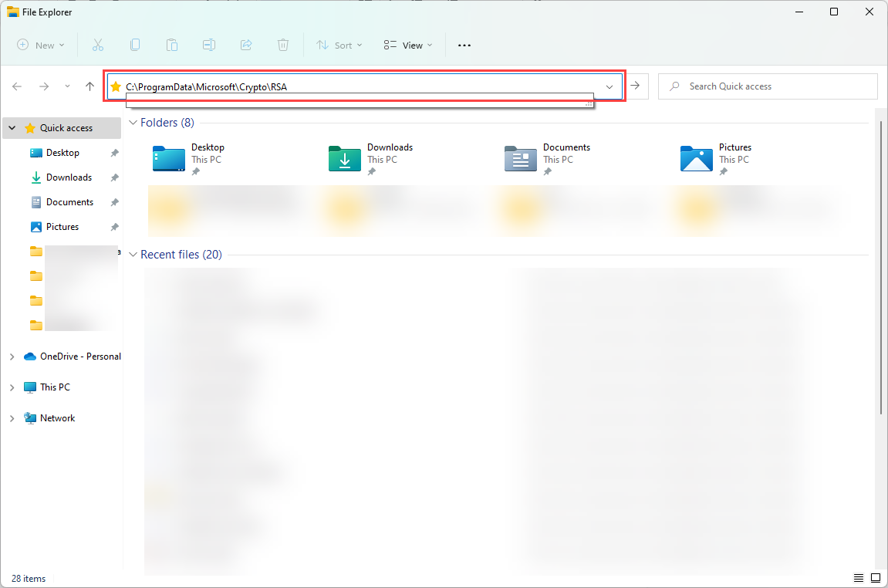Image resolution: width=888 pixels, height=588 pixels.
Task: Click the favorite star in the address bar
Action: 115,86
